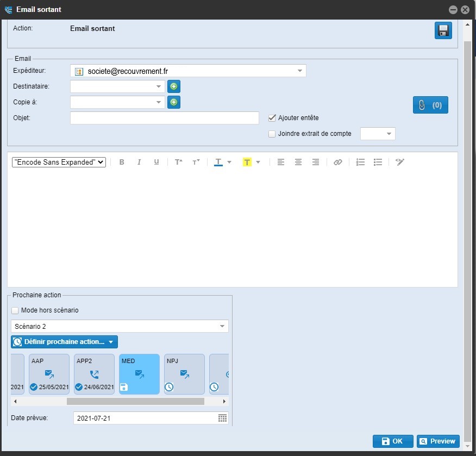476x456 pixels.
Task: Open the Scénario 2 dropdown list
Action: point(222,326)
